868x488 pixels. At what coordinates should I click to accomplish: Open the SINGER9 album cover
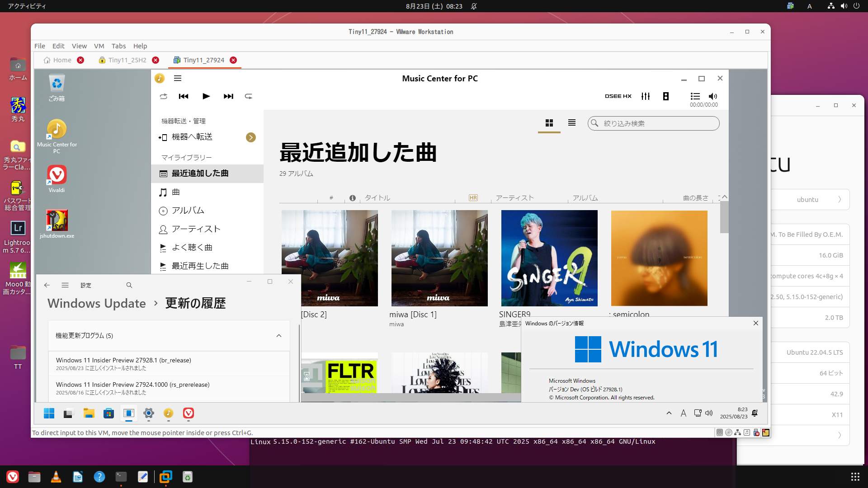point(549,258)
